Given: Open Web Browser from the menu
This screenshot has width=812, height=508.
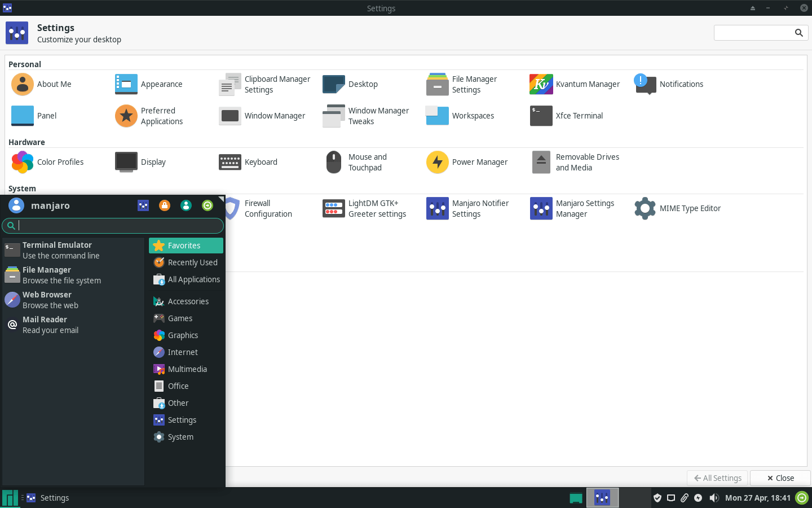Looking at the screenshot, I should click(x=47, y=299).
